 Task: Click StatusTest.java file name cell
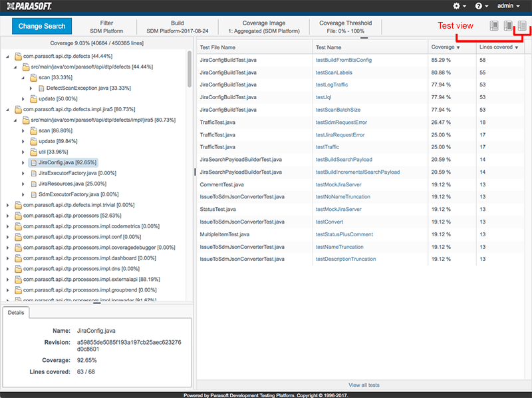(x=218, y=209)
